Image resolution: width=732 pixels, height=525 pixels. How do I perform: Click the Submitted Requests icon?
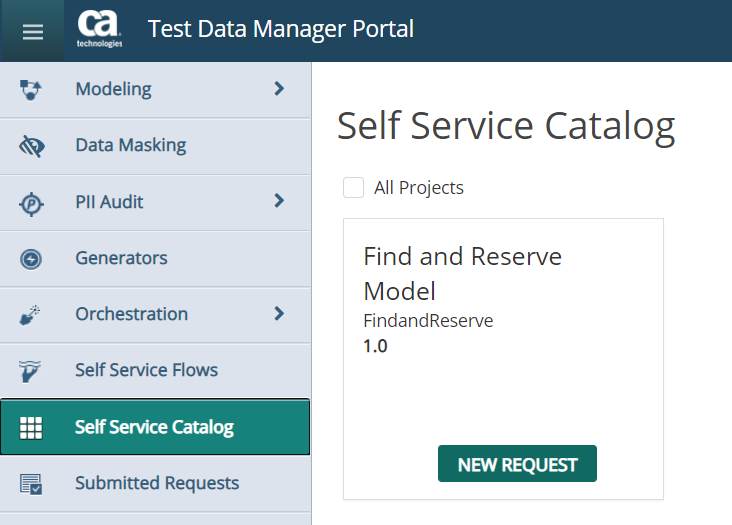coord(31,484)
